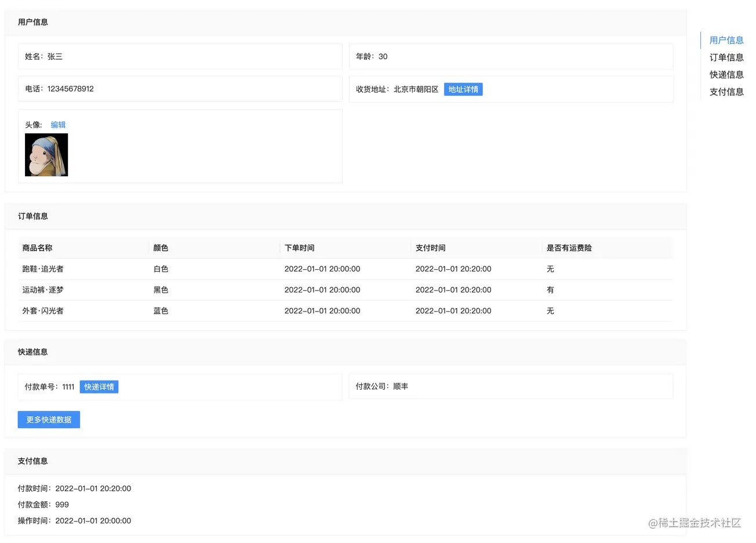
Task: Select the 姓名：张三 field
Action: point(180,57)
